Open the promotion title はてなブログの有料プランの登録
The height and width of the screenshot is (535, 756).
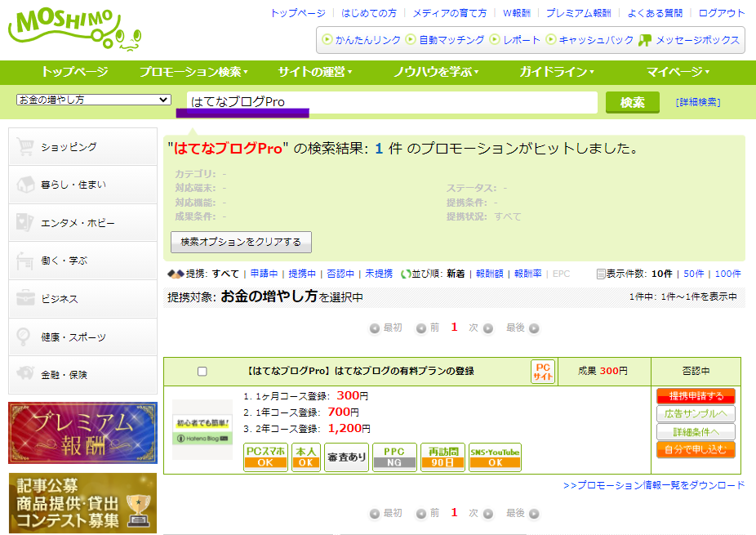(360, 371)
